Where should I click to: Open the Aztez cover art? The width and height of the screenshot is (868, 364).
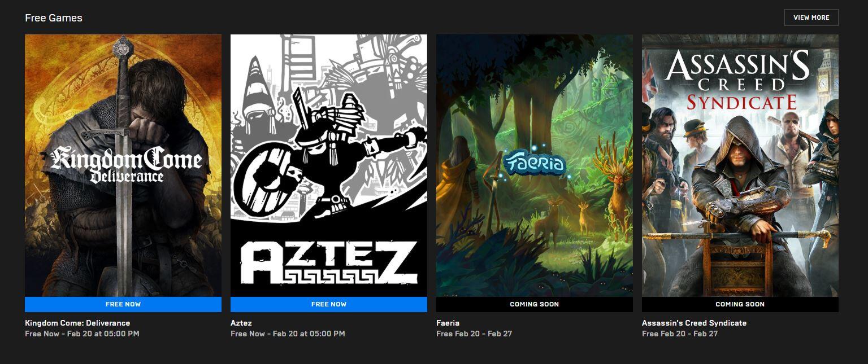pos(329,165)
